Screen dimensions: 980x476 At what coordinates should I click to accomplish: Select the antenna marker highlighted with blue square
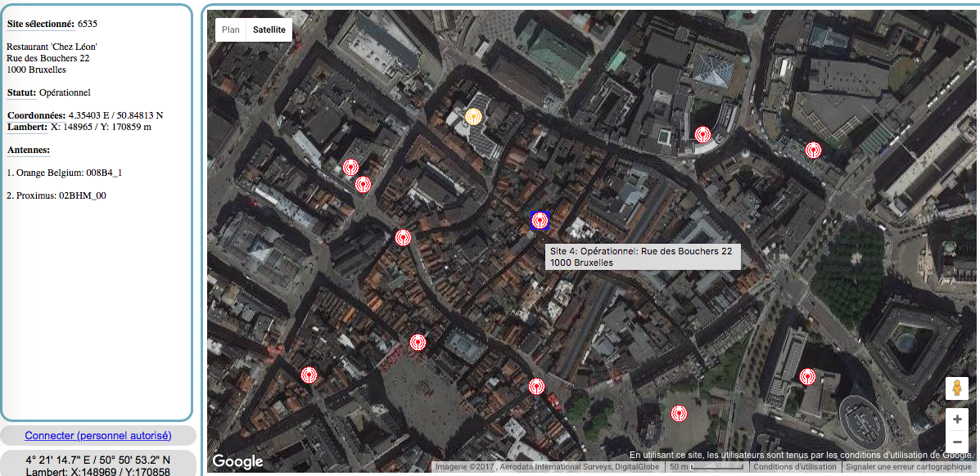point(540,221)
